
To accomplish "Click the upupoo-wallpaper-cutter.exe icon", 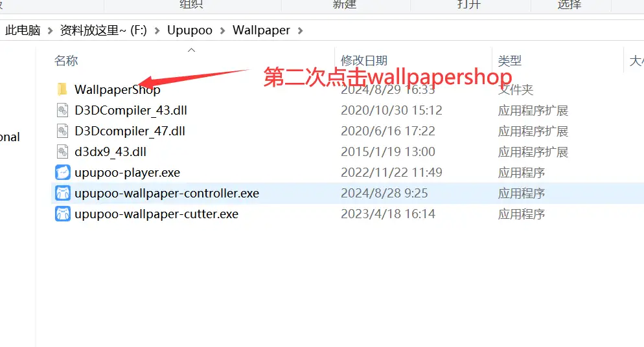I will coord(62,214).
